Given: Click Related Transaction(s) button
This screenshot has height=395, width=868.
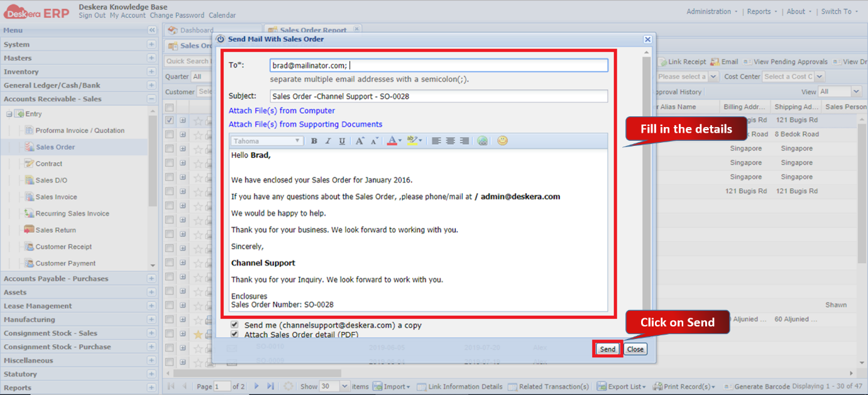Looking at the screenshot, I should [x=549, y=386].
